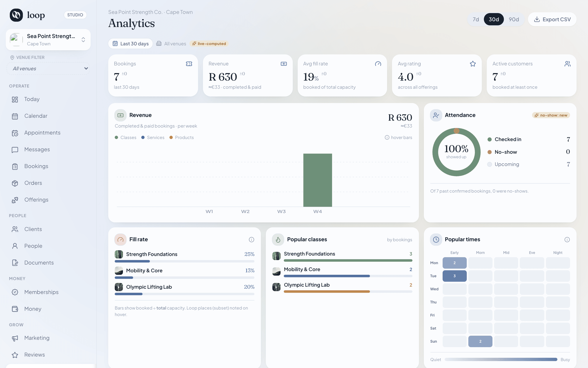The height and width of the screenshot is (368, 588).
Task: Click the loop logo icon
Action: [x=16, y=15]
